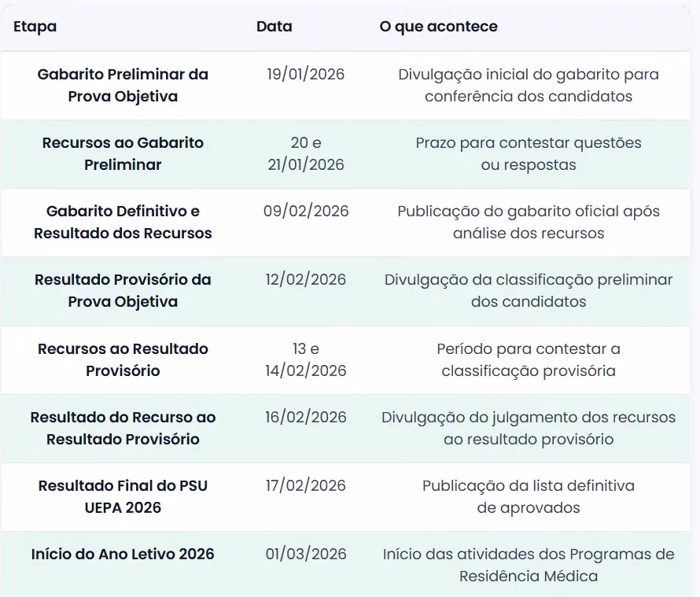Select the date 19/01/2026
Image resolution: width=700 pixels, height=597 pixels.
tap(306, 74)
